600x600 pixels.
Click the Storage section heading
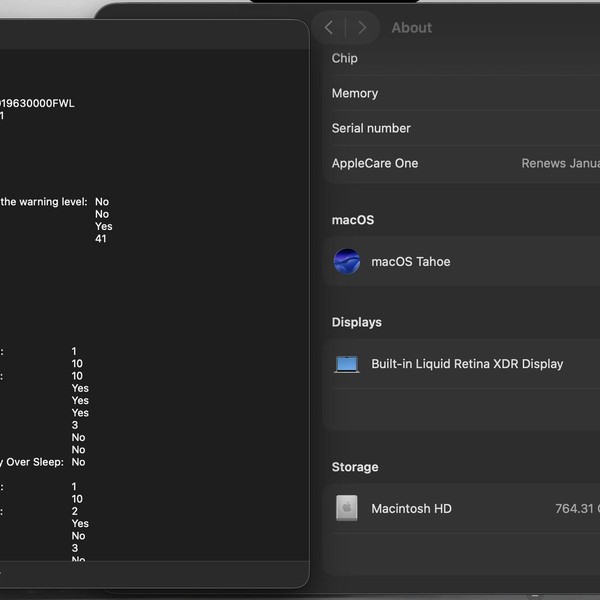(x=355, y=467)
